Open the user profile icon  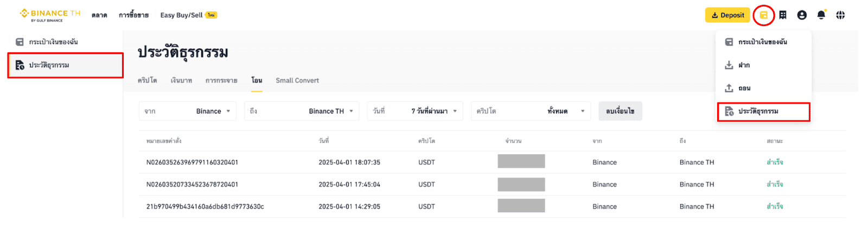point(802,15)
